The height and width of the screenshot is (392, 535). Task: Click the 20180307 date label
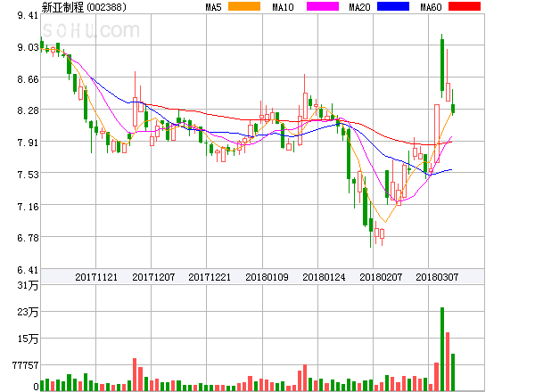pyautogui.click(x=437, y=277)
